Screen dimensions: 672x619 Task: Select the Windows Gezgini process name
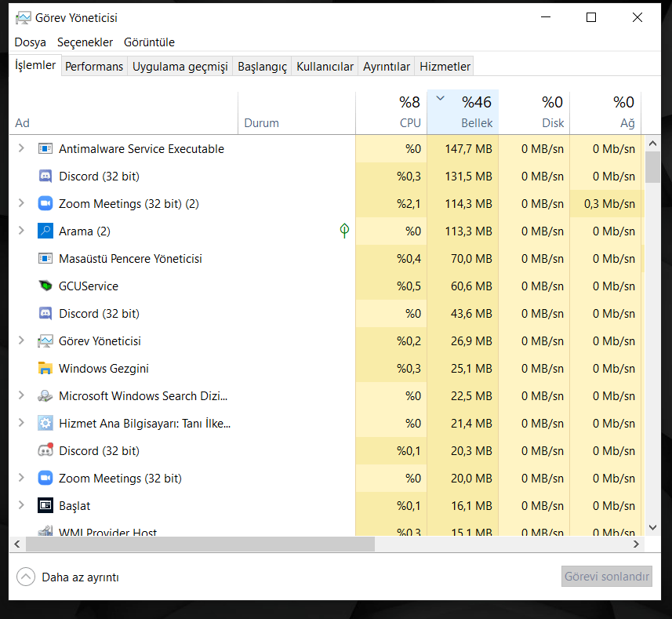click(x=104, y=369)
